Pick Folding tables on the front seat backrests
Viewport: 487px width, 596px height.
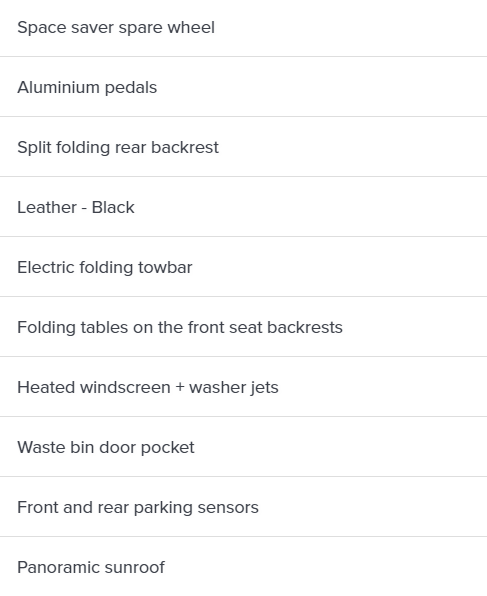click(243, 327)
